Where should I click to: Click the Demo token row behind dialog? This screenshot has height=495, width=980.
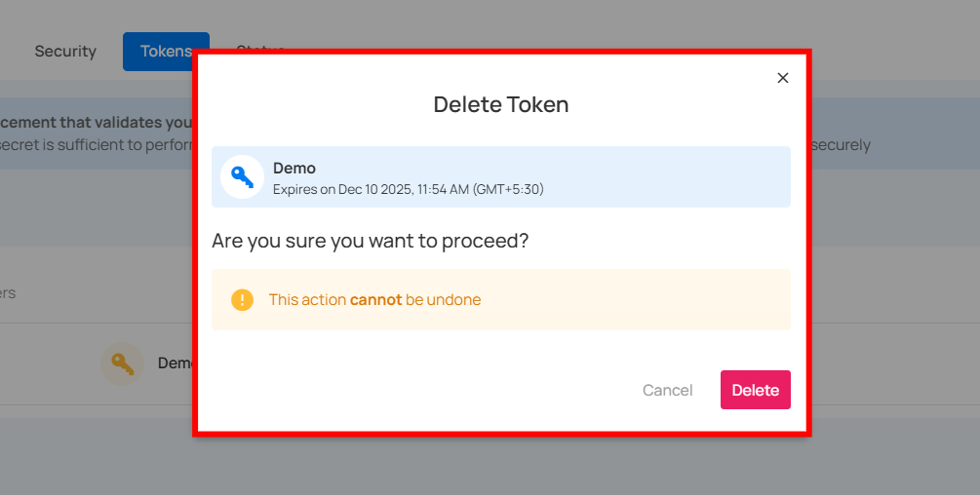(x=174, y=363)
